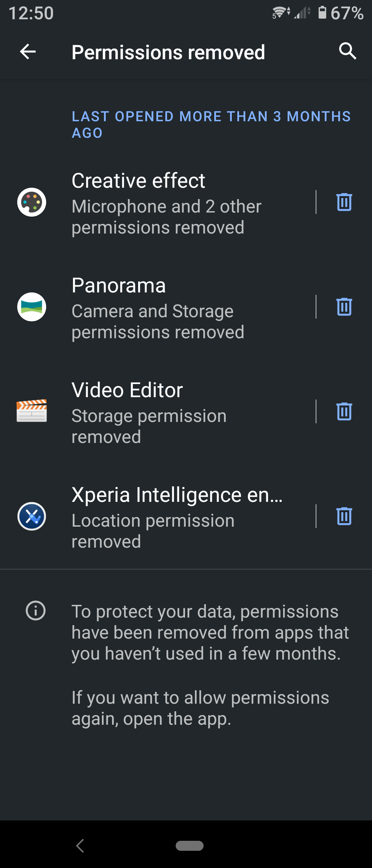Tap the home pill in navigation bar
This screenshot has height=868, width=372.
click(x=189, y=846)
